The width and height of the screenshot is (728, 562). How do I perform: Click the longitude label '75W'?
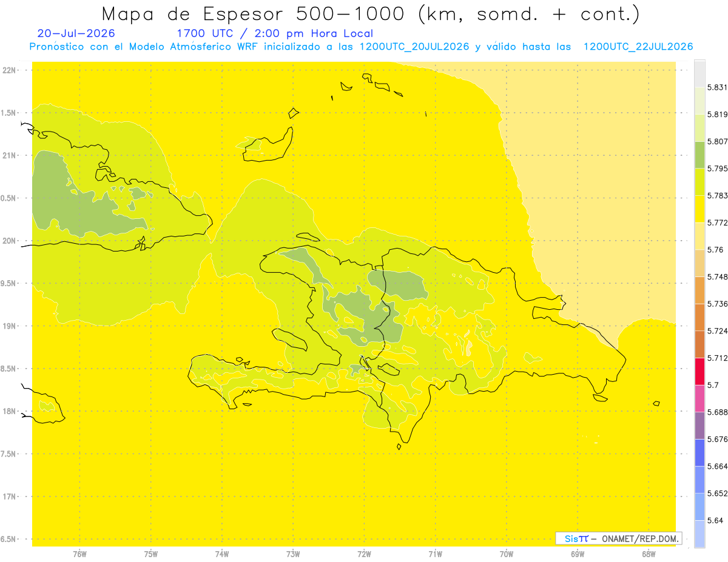coord(151,554)
